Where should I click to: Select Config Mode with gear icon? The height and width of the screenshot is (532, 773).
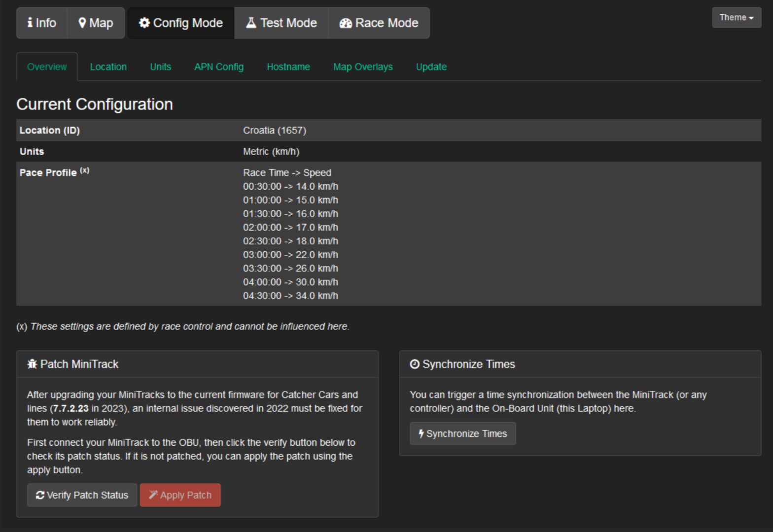point(181,23)
